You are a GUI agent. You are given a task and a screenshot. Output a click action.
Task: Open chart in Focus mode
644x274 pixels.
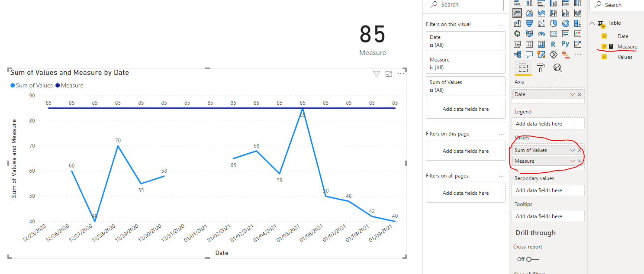pos(389,74)
